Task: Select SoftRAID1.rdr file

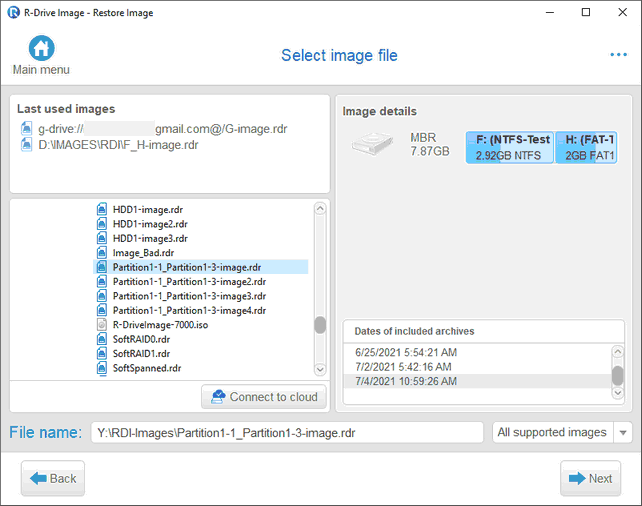Action: click(x=141, y=354)
